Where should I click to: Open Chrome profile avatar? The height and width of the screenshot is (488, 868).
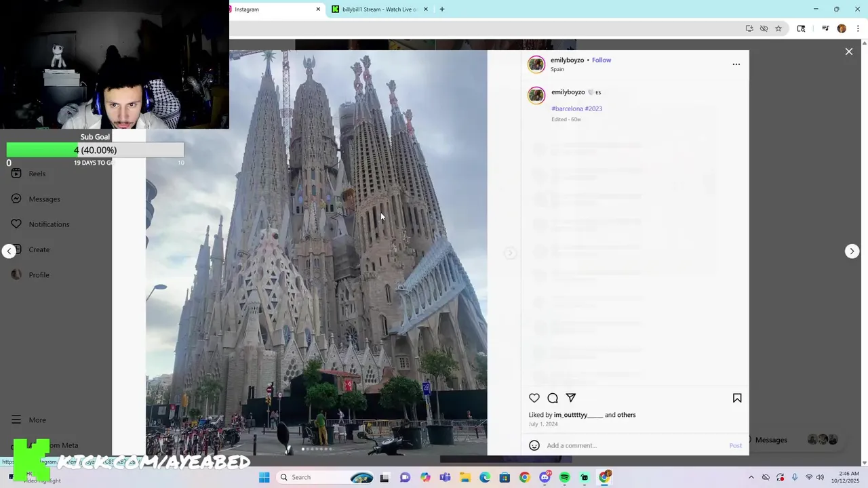[x=842, y=28]
